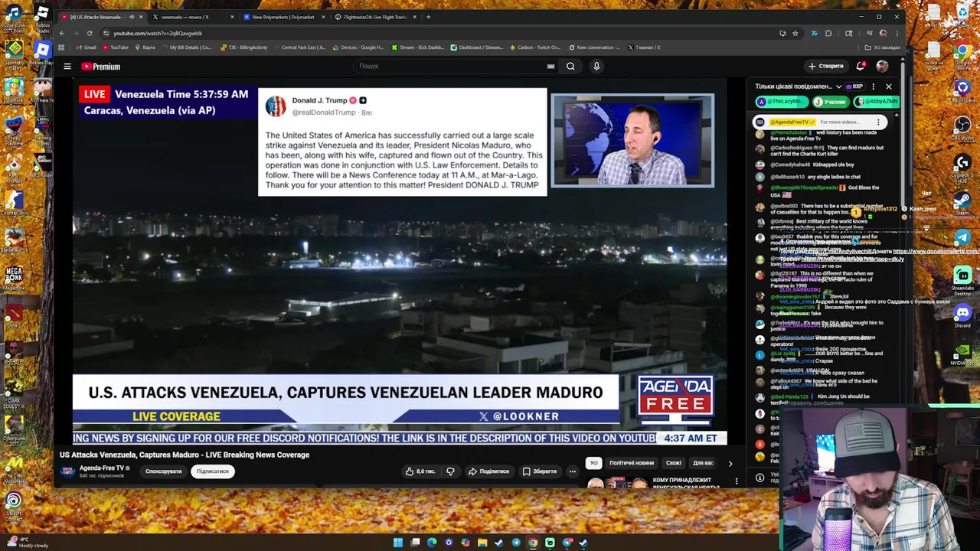The image size is (980, 551).
Task: Open on-screen keyboard icon in search box
Action: pos(550,67)
